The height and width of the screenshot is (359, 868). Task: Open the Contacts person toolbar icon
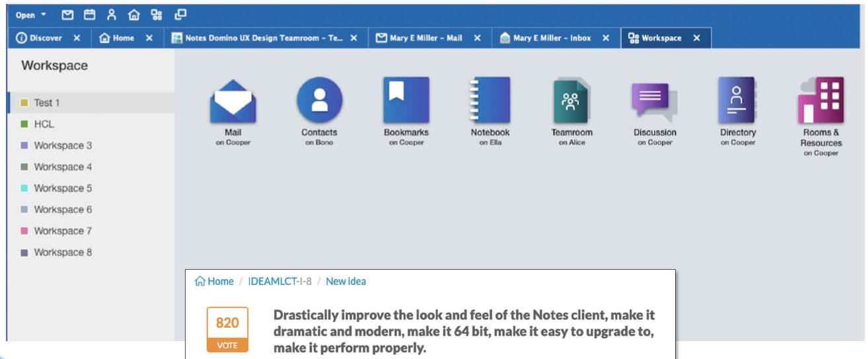[x=112, y=15]
